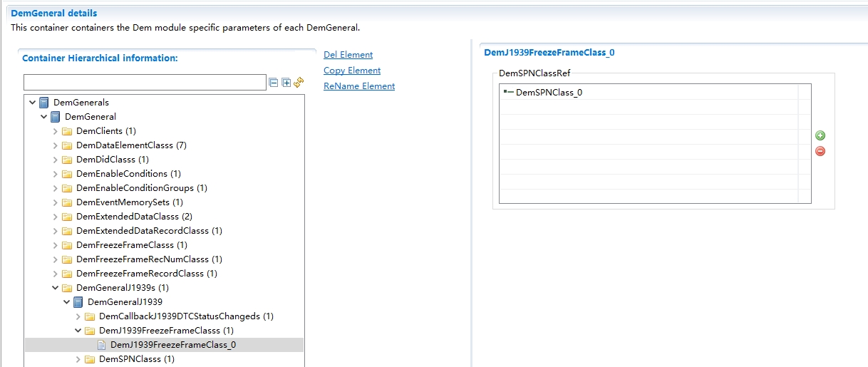This screenshot has height=367, width=868.
Task: Select DemCallbackJ1939DTCStatusChangeds tree item
Action: coord(186,316)
